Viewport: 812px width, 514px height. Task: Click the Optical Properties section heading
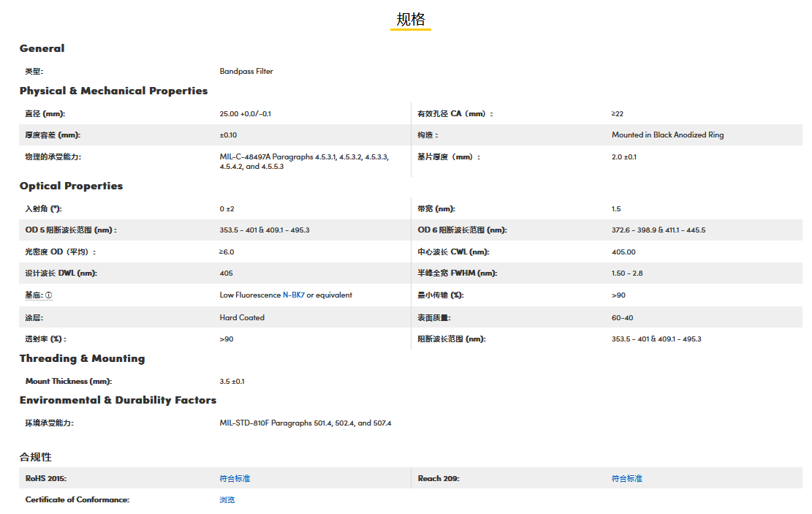tap(71, 186)
